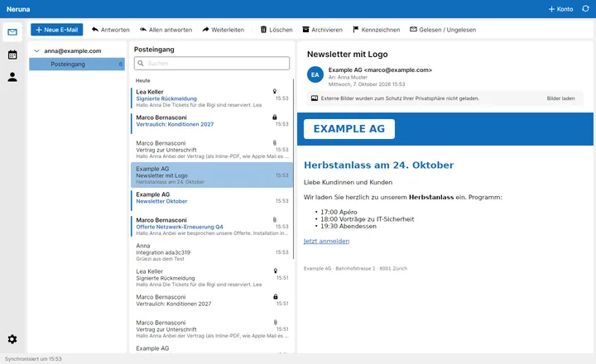Open the Contacts view in sidebar
The image size is (596, 364).
12,77
